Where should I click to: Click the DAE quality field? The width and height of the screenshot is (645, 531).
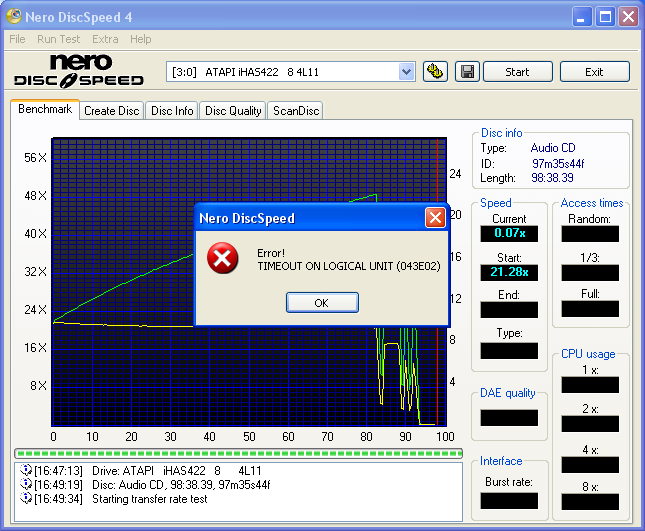point(509,418)
